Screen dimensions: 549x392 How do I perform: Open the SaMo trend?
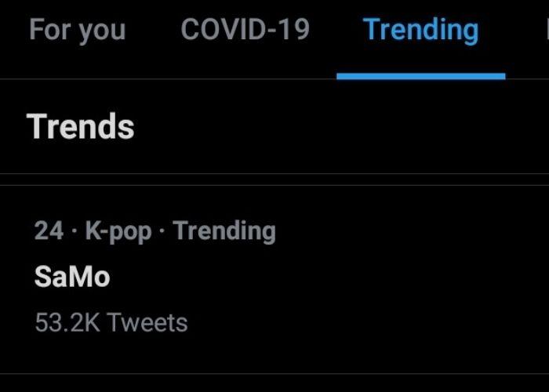pos(72,276)
